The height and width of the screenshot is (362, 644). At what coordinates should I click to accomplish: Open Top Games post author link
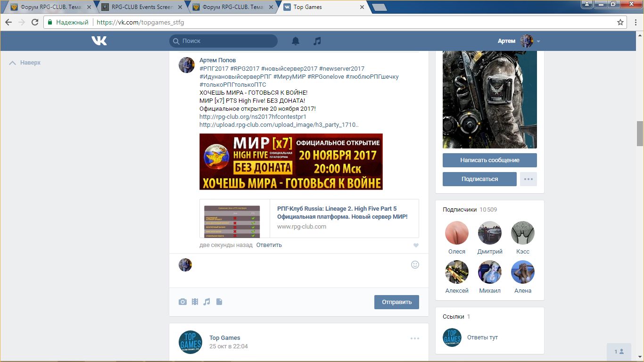tap(225, 338)
